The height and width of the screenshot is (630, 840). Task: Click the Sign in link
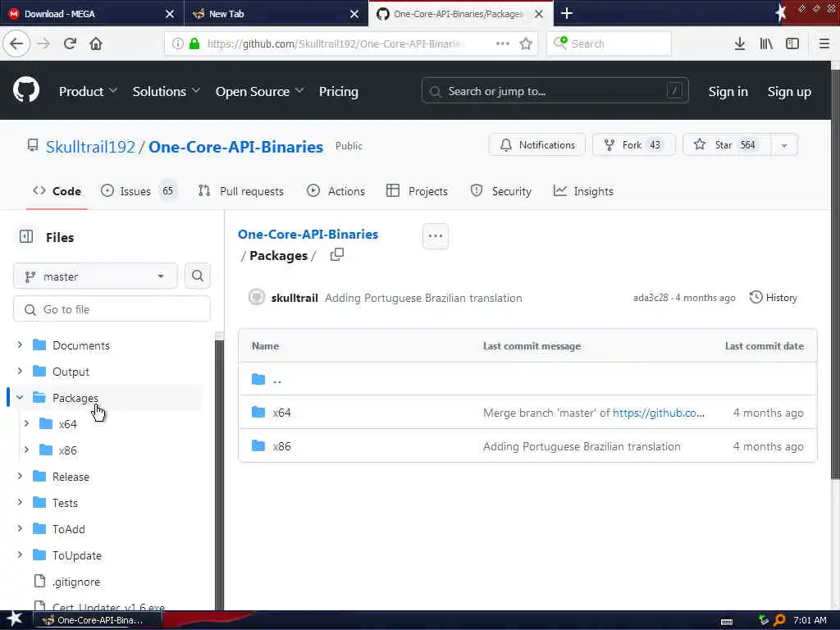tap(728, 92)
